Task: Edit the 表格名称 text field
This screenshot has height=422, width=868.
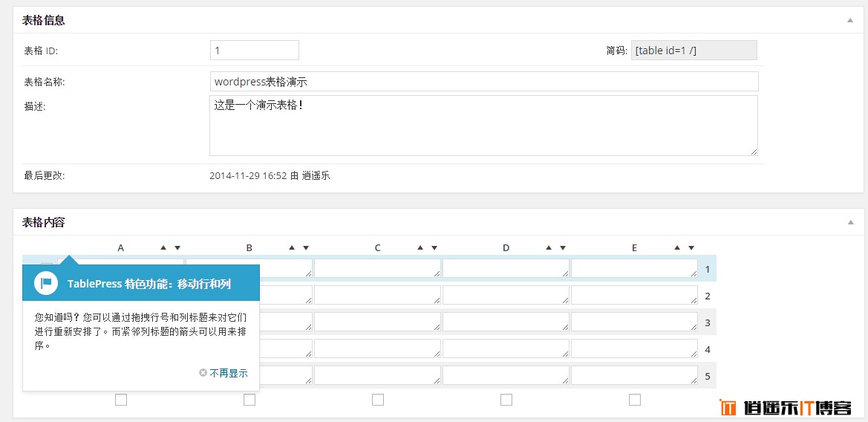Action: 484,82
